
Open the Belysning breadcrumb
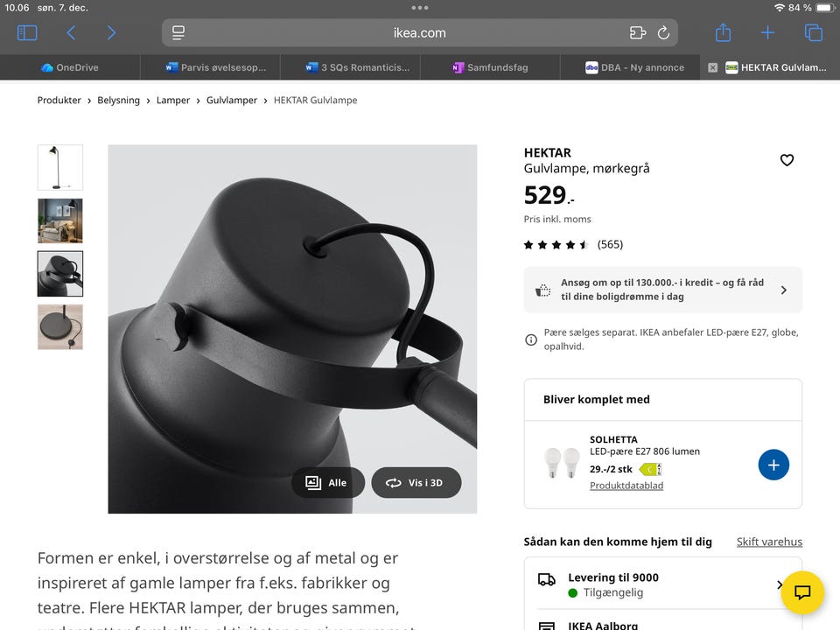(x=118, y=100)
